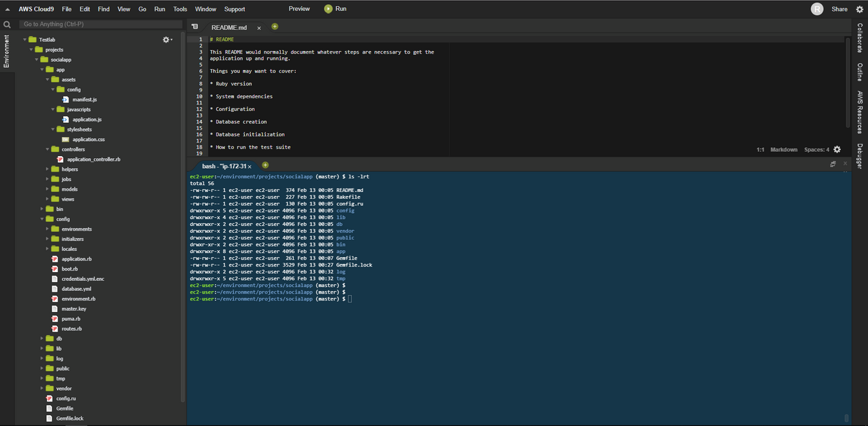Open the editor tab list icon beside README.md
The height and width of the screenshot is (426, 868).
[x=195, y=27]
